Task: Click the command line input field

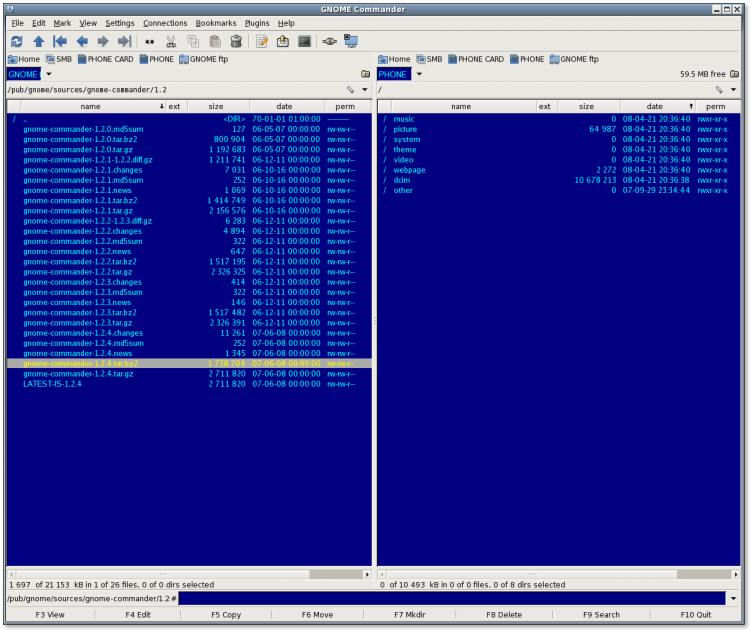Action: click(x=452, y=598)
